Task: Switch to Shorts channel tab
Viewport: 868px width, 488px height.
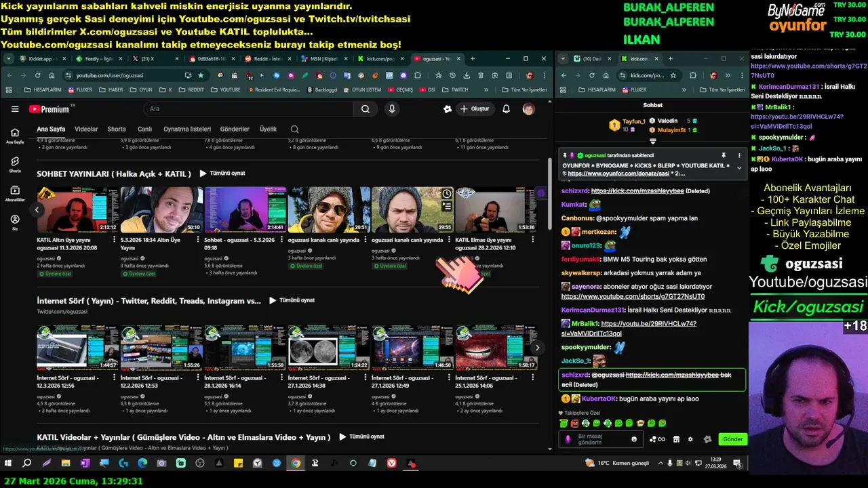Action: tap(117, 129)
